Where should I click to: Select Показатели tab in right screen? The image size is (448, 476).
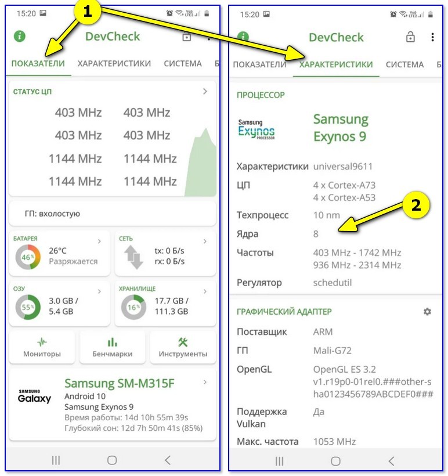[259, 64]
